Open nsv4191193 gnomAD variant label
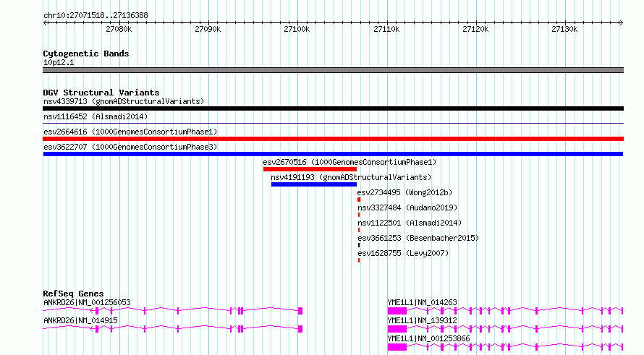Image resolution: width=644 pixels, height=355 pixels. (351, 177)
